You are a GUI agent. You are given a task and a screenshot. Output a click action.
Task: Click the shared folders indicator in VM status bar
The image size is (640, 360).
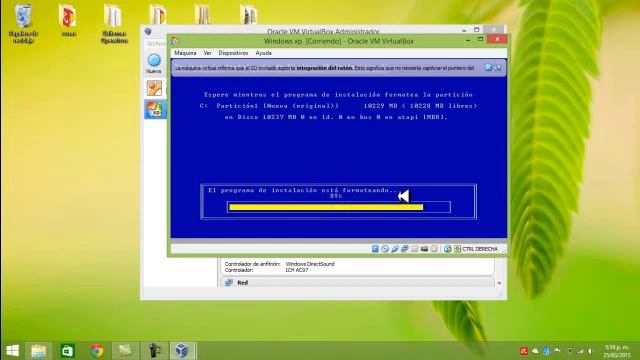tap(414, 249)
